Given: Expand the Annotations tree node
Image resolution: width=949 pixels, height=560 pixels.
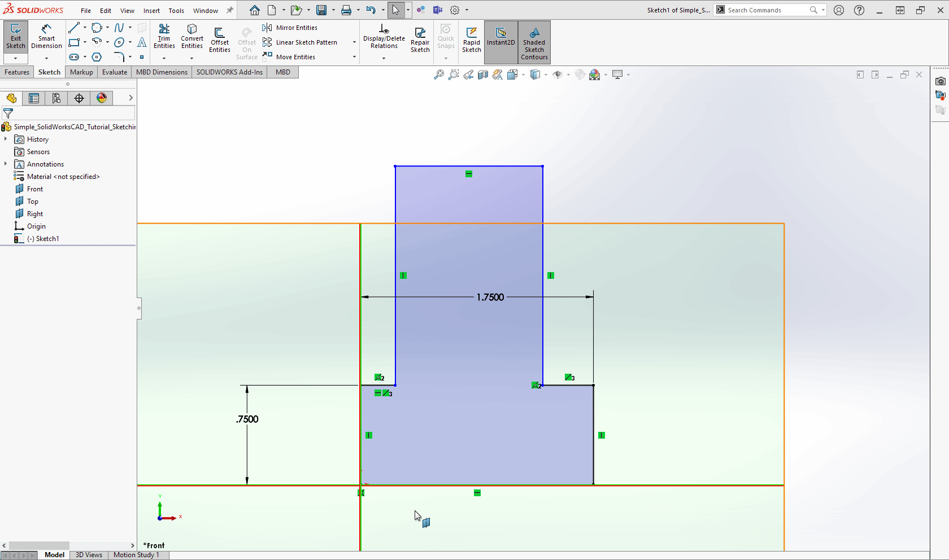Looking at the screenshot, I should coord(7,164).
